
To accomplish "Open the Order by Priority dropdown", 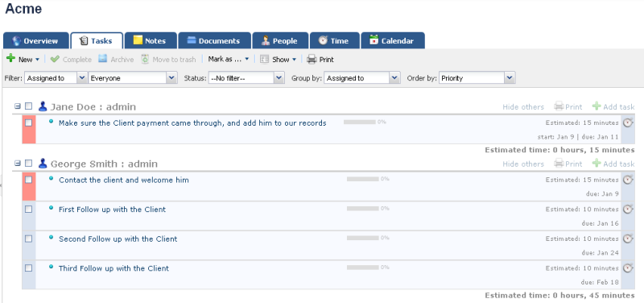I will coord(477,77).
